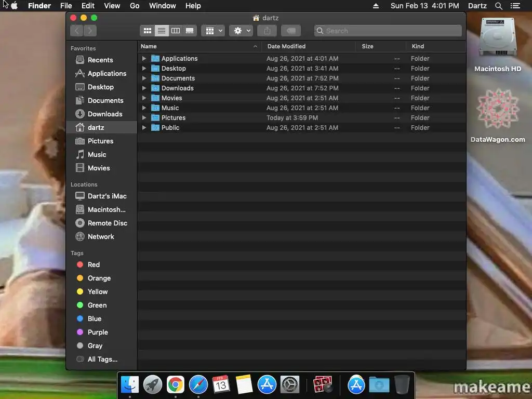The width and height of the screenshot is (532, 399).
Task: Select Movies in the sidebar Favorites
Action: (x=101, y=168)
